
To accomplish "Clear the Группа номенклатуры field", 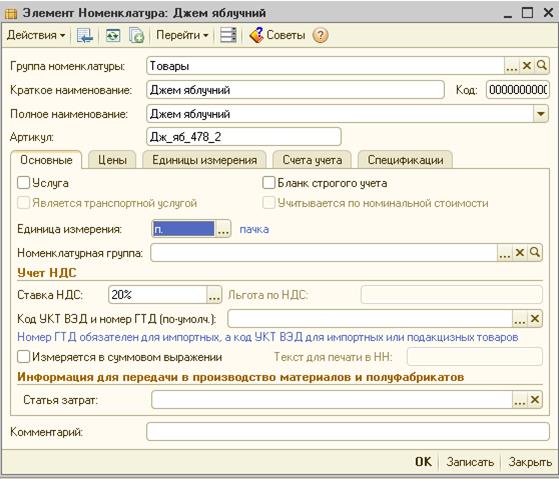I will 527,66.
